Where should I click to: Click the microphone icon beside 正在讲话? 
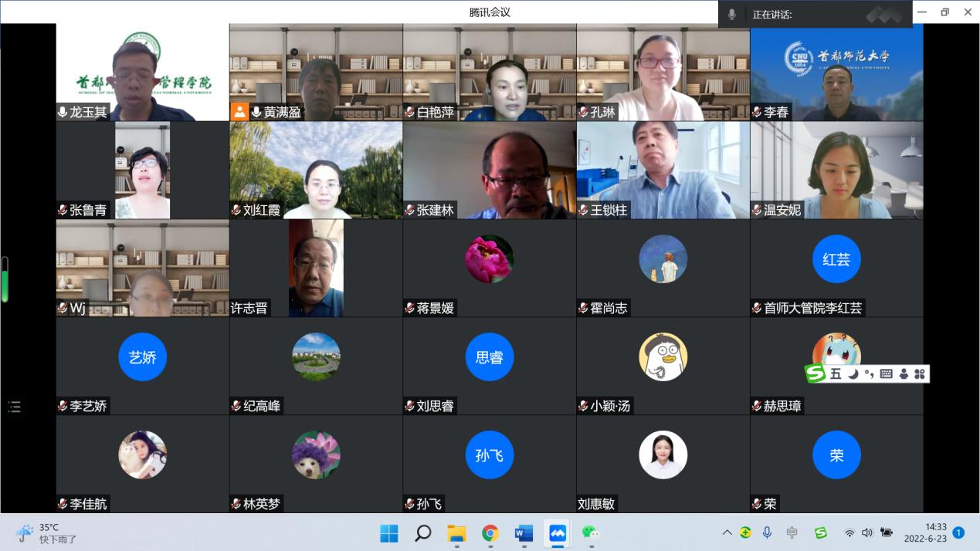731,14
